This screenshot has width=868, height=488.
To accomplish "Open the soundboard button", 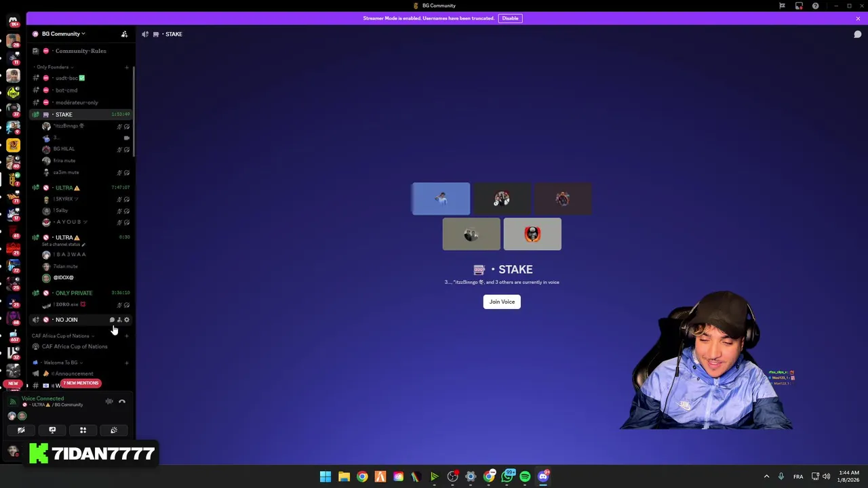I will [114, 430].
